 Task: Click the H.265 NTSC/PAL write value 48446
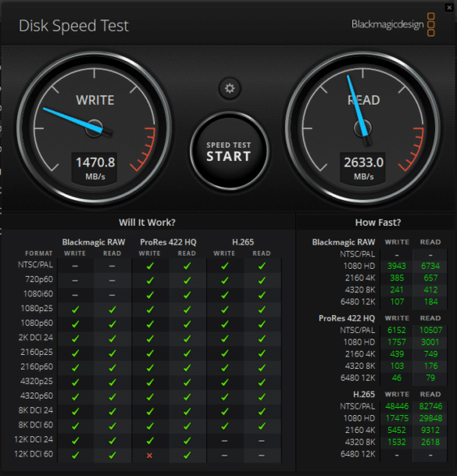(x=397, y=406)
